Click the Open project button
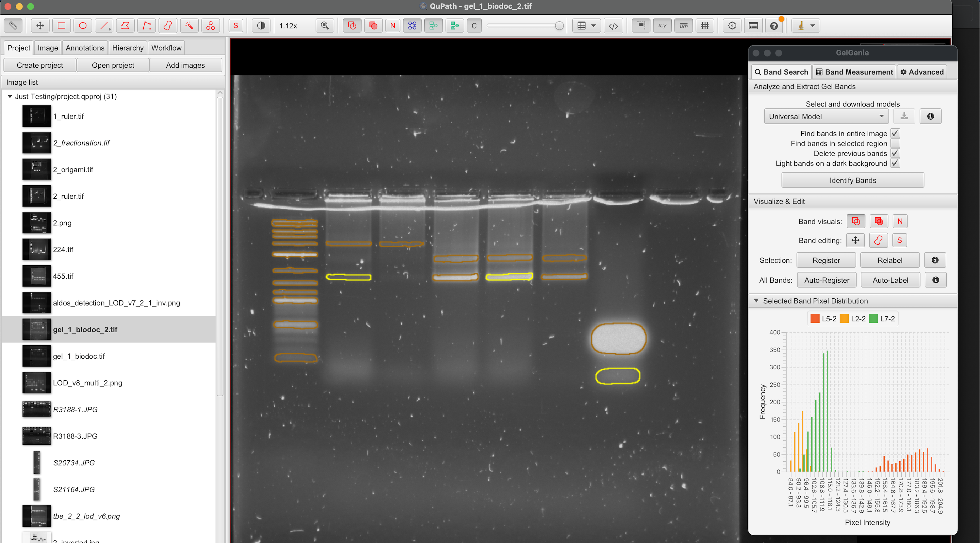Screen dimensions: 980x543 click(113, 65)
